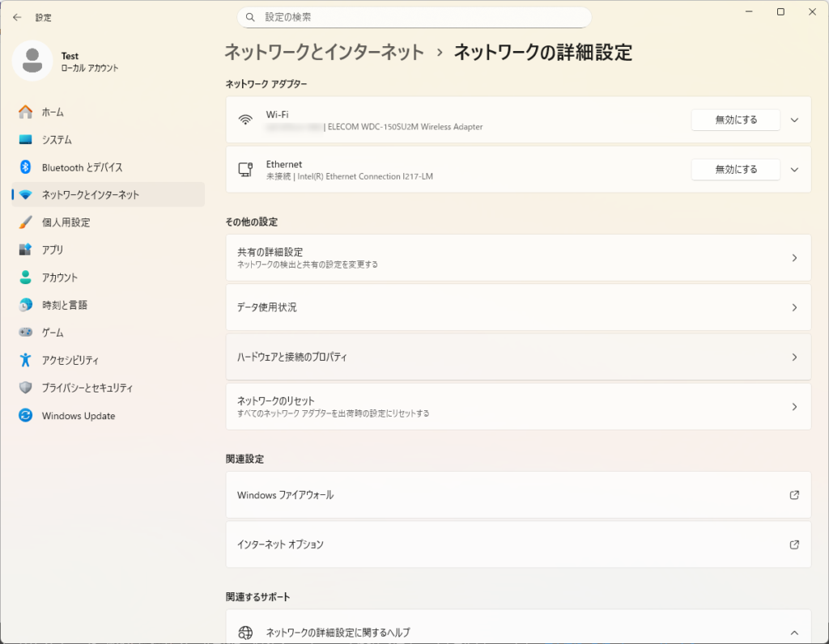Select the Bluetooth とデバイス icon in sidebar
Screen dimensions: 829x644
pos(26,167)
